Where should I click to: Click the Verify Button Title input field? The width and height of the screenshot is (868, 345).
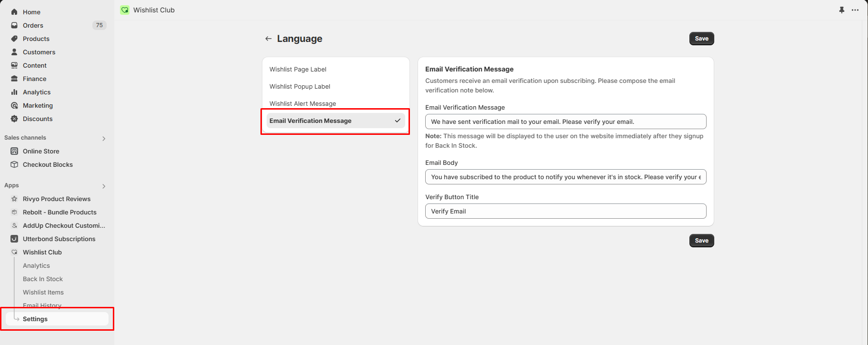click(566, 211)
